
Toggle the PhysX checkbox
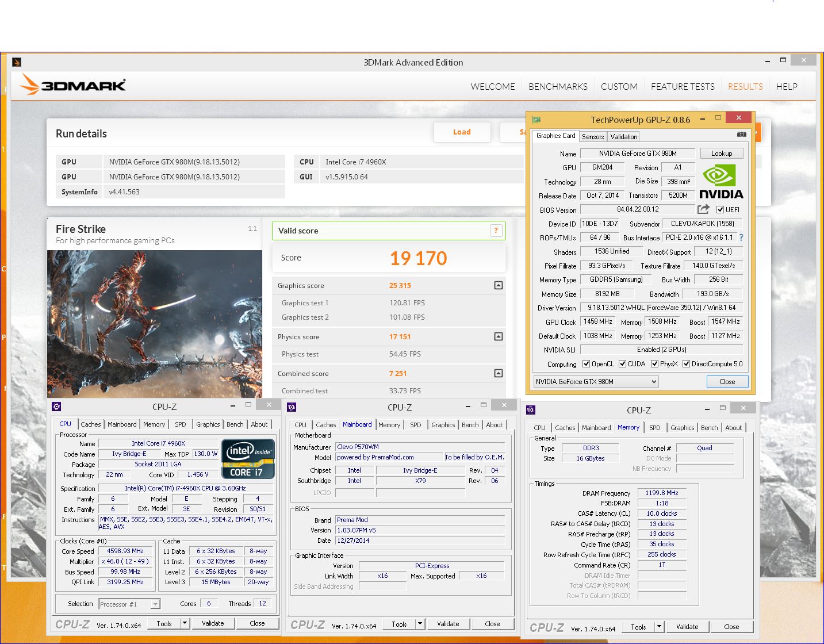(x=654, y=364)
